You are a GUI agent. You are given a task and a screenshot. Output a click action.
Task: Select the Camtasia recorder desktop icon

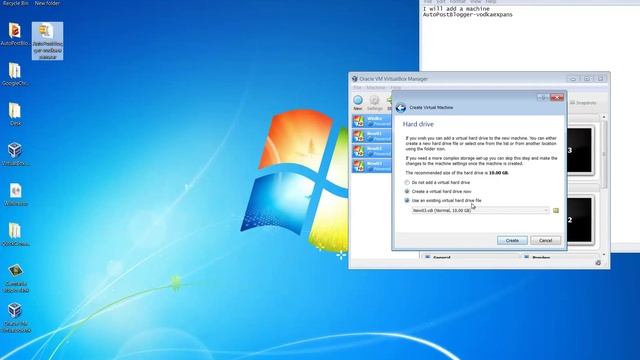click(16, 278)
